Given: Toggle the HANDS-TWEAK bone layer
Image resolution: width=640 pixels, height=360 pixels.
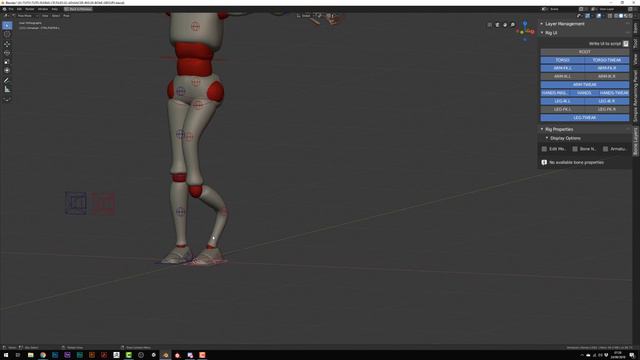Looking at the screenshot, I should [x=614, y=93].
